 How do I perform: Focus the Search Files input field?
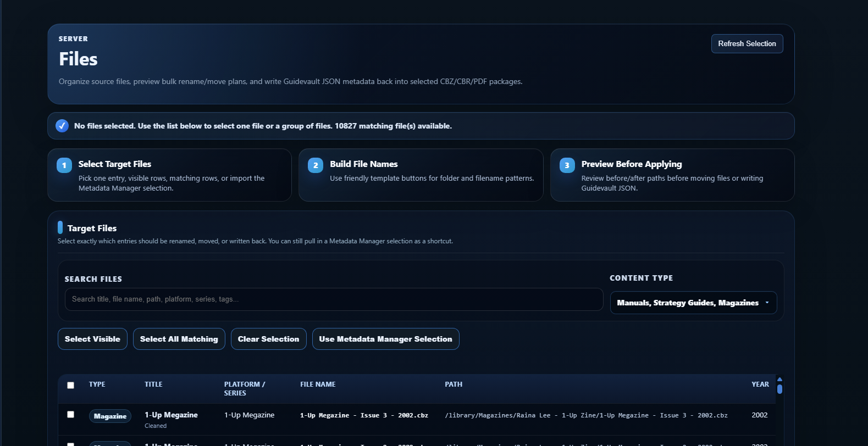click(334, 299)
